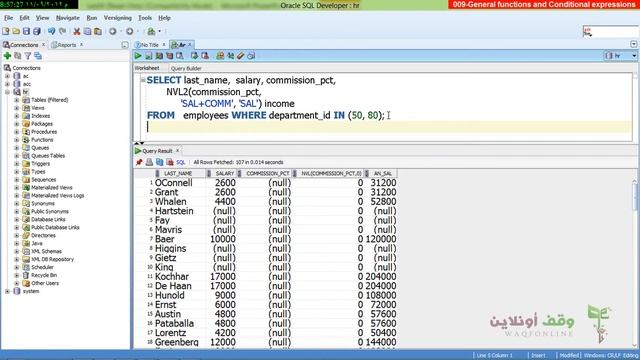Click the SALARY column header
This screenshot has height=360, width=640.
coord(224,173)
